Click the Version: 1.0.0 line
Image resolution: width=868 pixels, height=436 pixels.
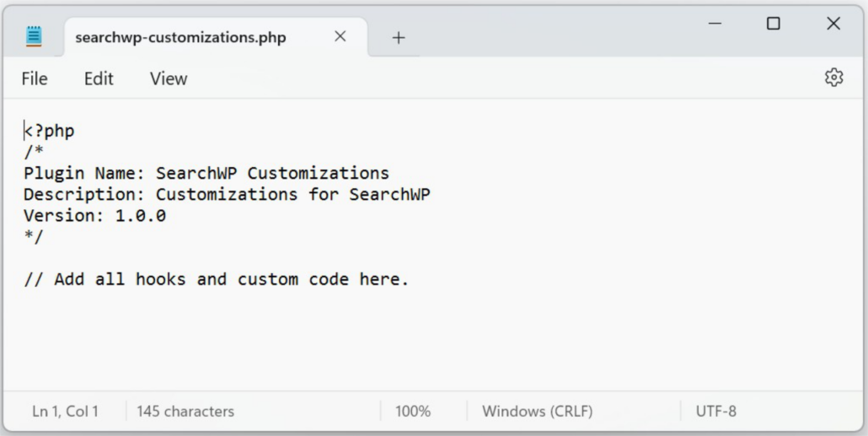[94, 216]
